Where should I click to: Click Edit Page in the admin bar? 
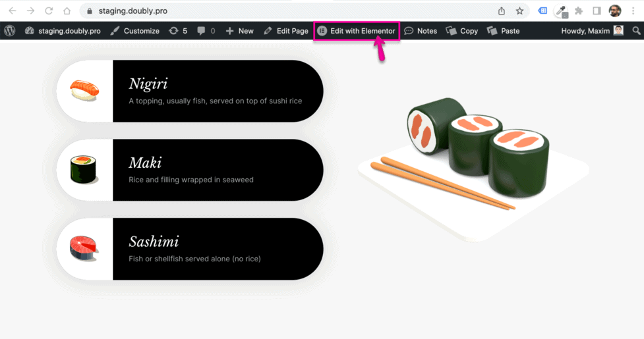(286, 31)
